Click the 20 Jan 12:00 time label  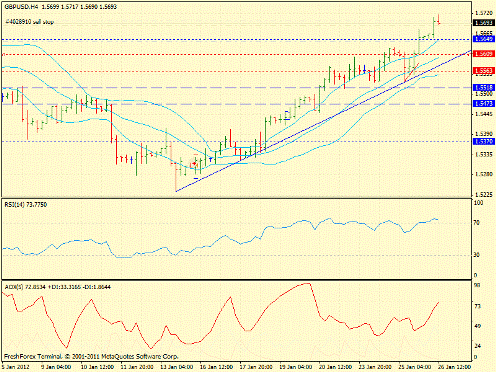(x=335, y=367)
